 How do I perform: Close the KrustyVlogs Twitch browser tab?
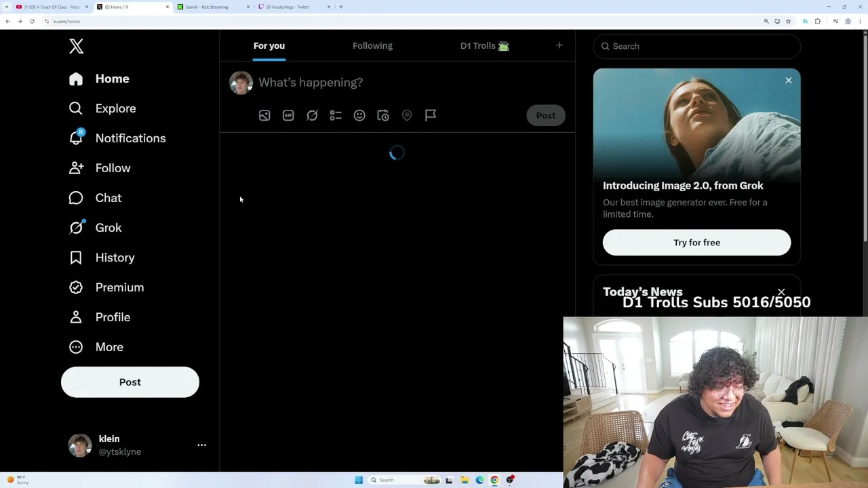329,7
